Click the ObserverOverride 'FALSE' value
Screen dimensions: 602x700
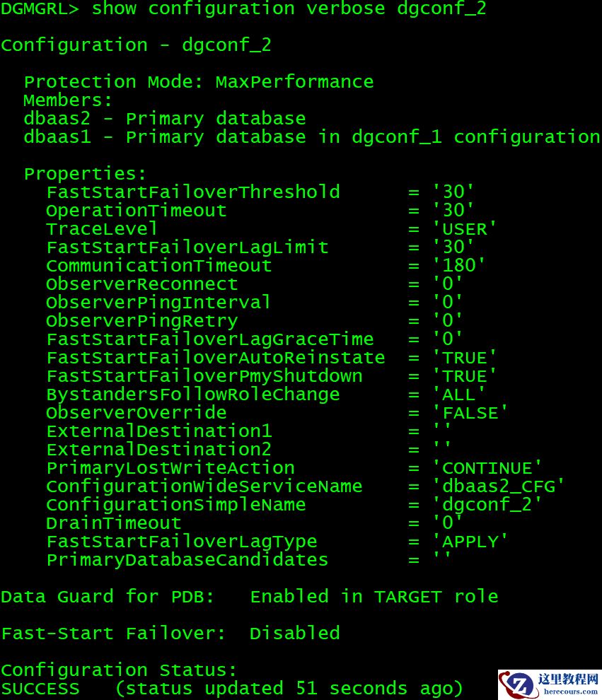[x=470, y=413]
